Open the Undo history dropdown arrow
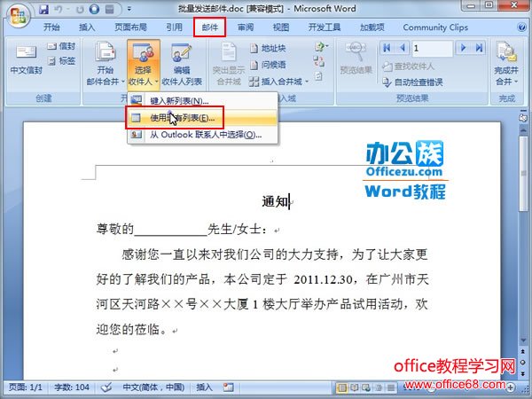The width and height of the screenshot is (532, 399). (67, 9)
